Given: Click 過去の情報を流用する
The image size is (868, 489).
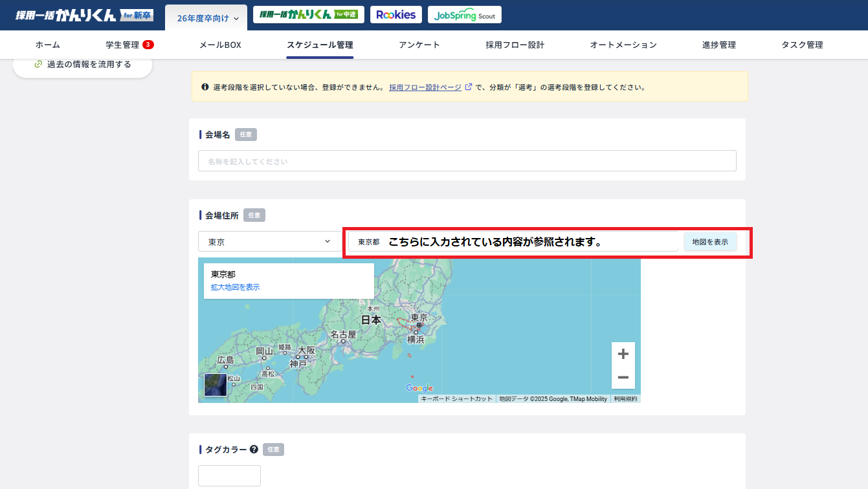Looking at the screenshot, I should (83, 63).
